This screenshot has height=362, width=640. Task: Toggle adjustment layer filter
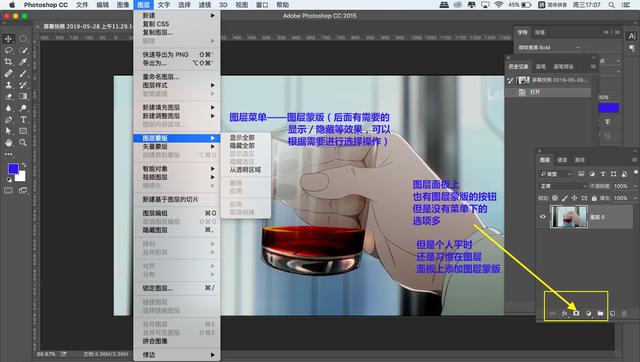point(592,174)
